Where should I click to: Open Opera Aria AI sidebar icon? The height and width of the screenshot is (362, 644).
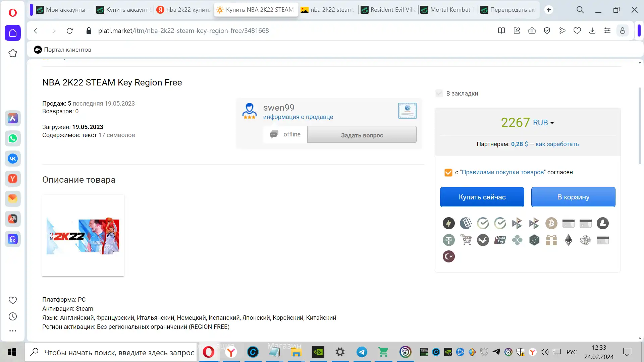point(13,118)
